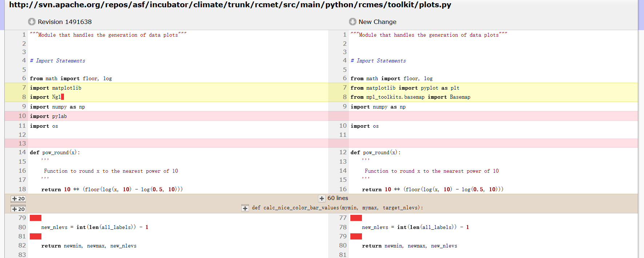Click right module docstring on line 1
644x258 pixels.
[429, 35]
